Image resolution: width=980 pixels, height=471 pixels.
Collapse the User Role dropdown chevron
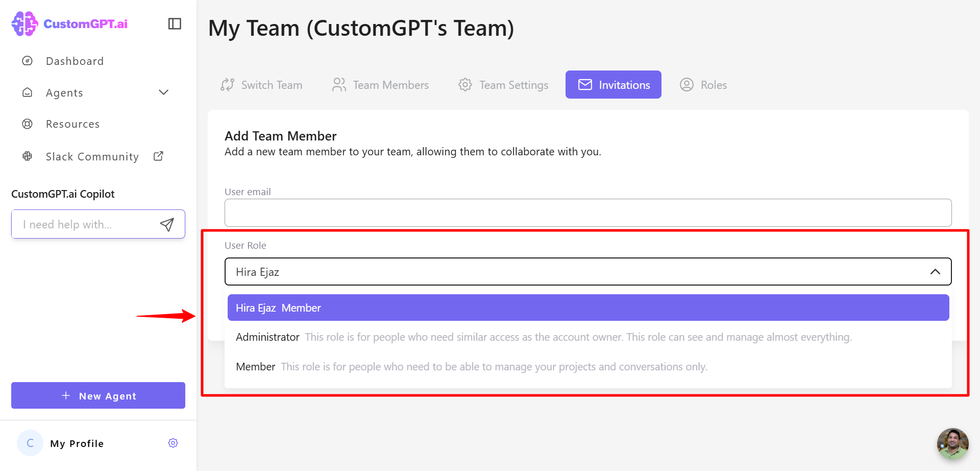click(935, 272)
